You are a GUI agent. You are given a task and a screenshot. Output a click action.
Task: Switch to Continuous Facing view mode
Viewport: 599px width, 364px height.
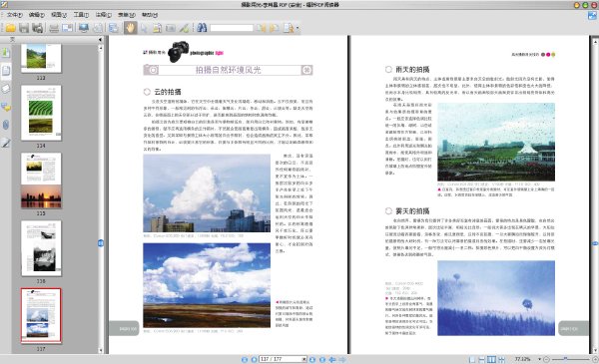click(501, 359)
